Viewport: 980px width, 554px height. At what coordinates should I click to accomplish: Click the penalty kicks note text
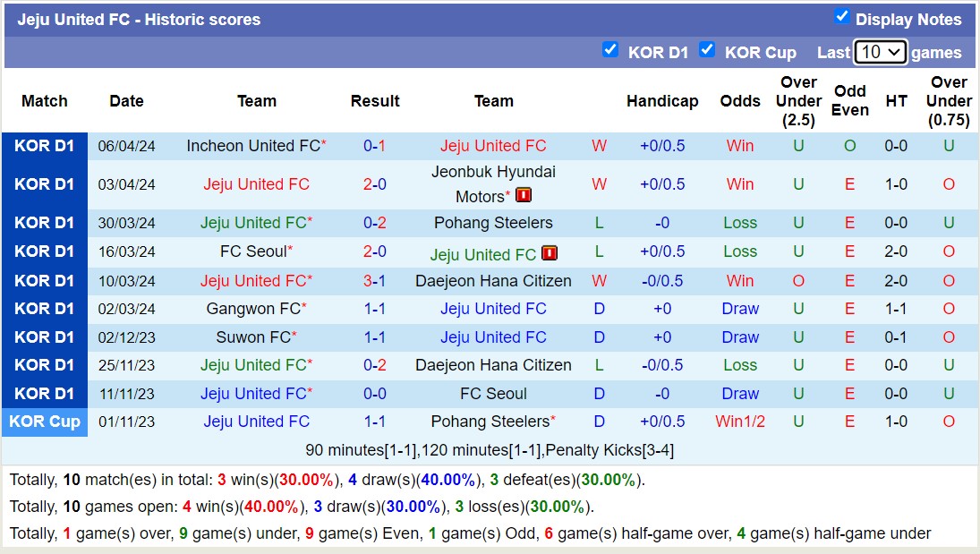(490, 450)
